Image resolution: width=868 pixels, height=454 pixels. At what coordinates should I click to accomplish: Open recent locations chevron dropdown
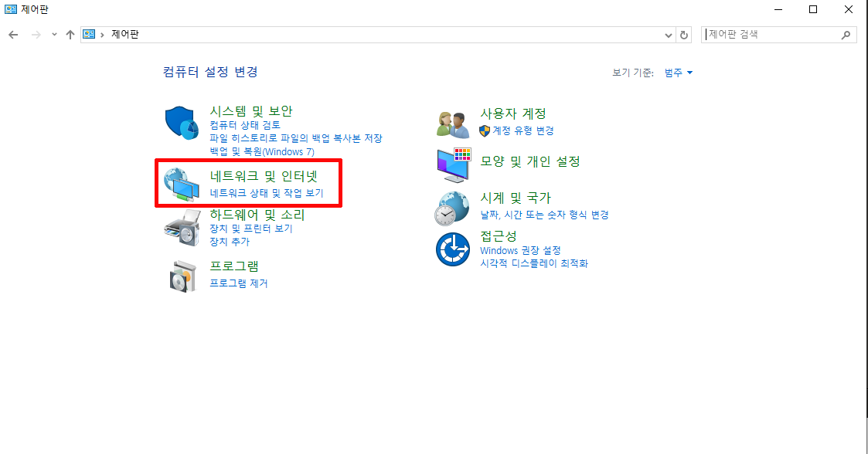[54, 35]
